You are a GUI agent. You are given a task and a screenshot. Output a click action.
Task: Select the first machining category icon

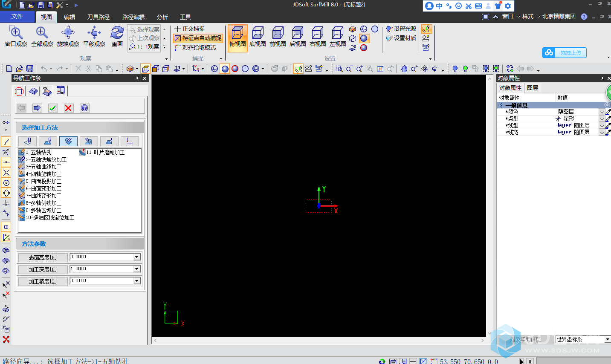(27, 141)
